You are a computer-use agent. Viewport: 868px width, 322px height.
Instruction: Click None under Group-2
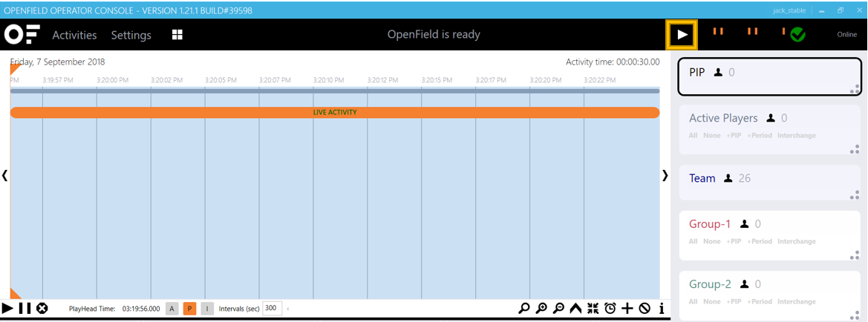point(712,301)
